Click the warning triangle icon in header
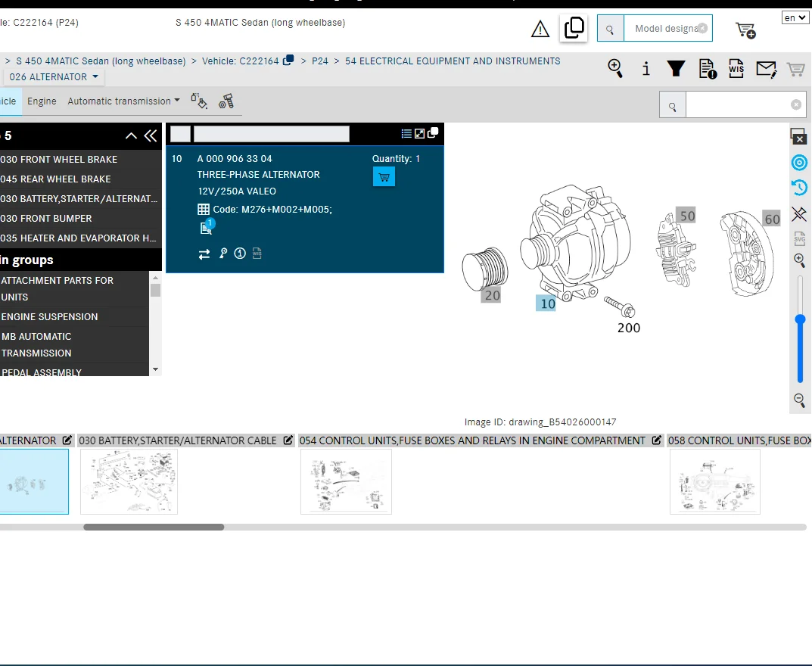This screenshot has width=812, height=666. (x=540, y=29)
